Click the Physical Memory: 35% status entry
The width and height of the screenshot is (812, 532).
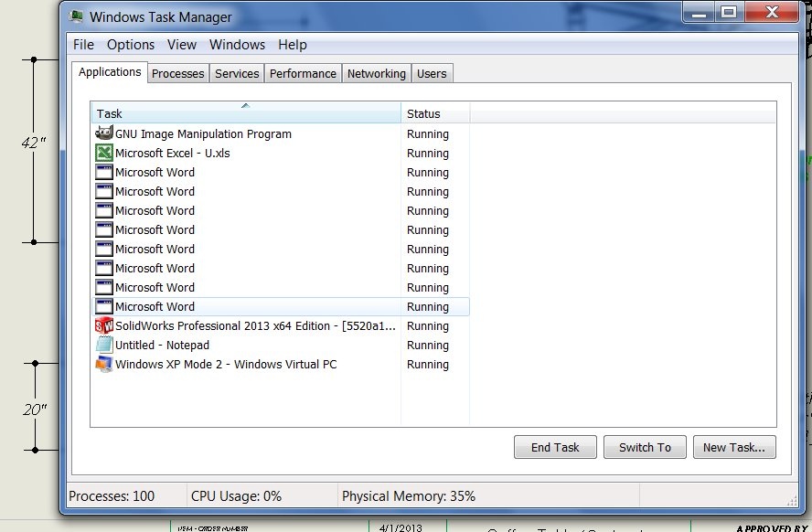(x=409, y=495)
